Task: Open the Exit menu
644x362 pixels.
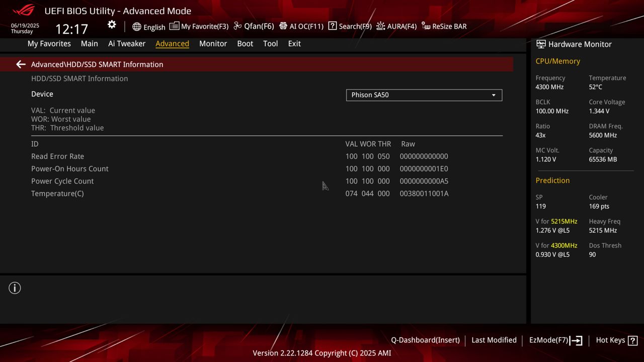Action: coord(294,44)
